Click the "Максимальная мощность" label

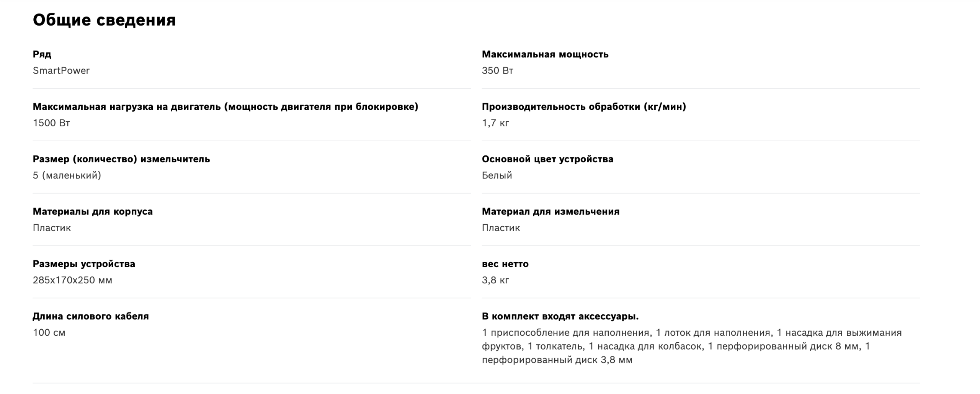coord(545,54)
